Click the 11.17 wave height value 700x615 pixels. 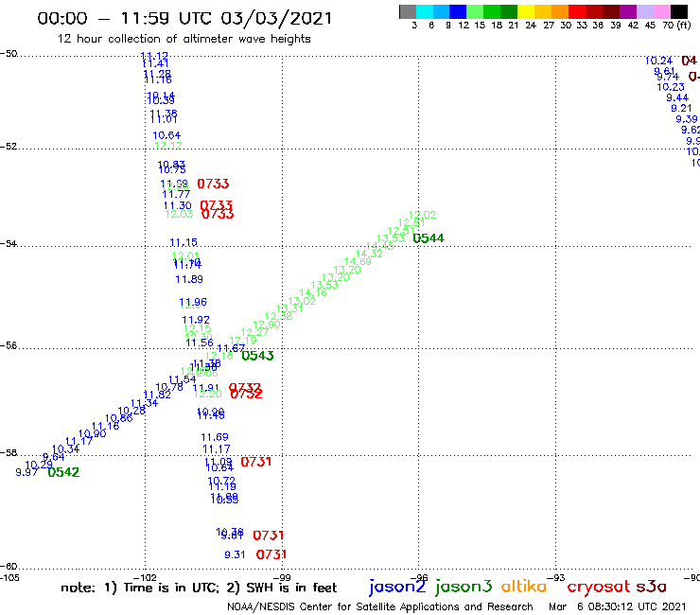(x=217, y=449)
